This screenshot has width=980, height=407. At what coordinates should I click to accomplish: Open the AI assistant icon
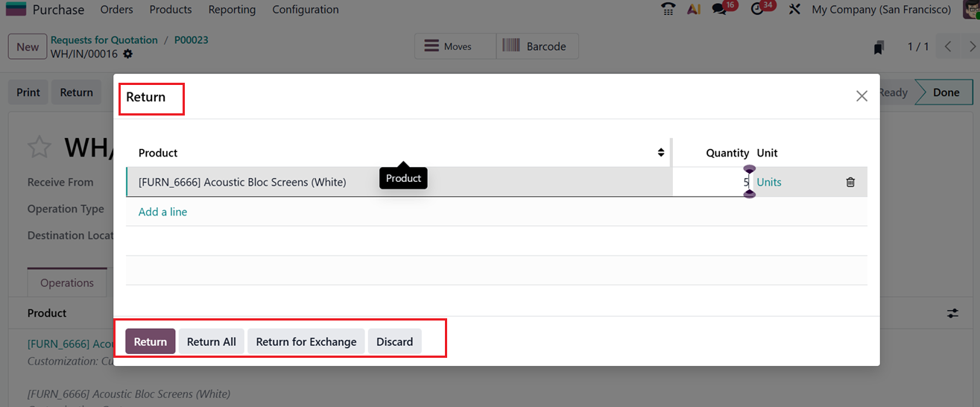694,10
